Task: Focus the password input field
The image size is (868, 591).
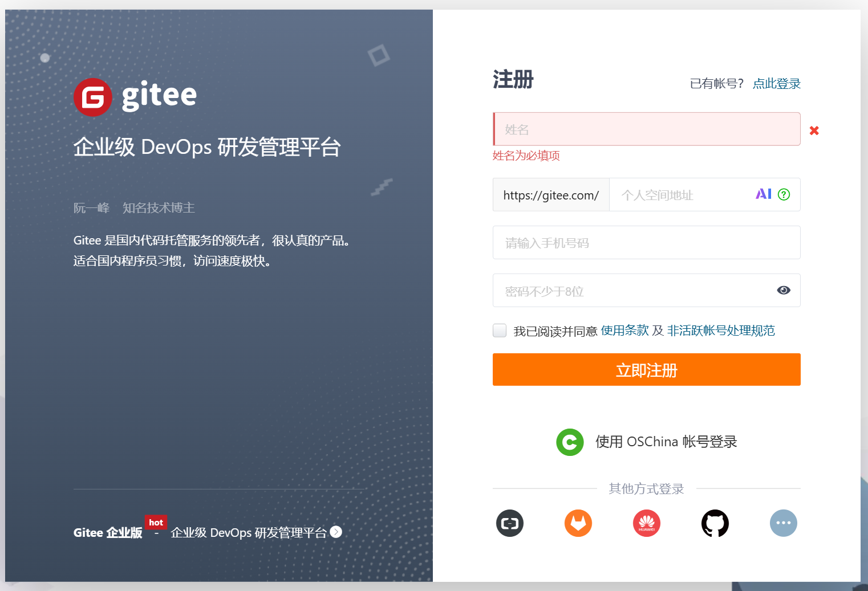Action: (x=647, y=291)
